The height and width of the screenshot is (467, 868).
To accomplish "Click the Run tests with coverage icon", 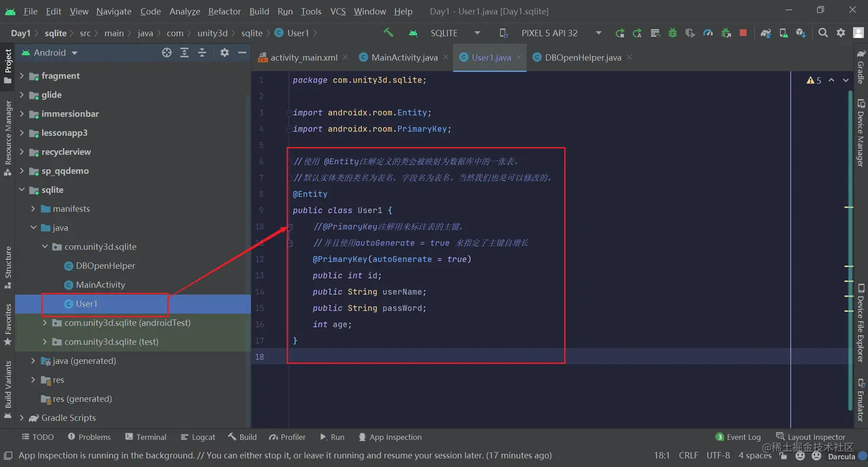I will coord(690,33).
